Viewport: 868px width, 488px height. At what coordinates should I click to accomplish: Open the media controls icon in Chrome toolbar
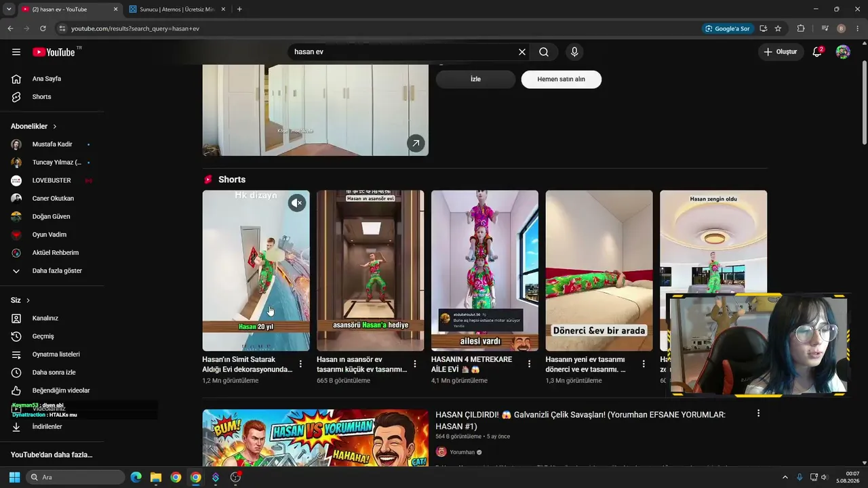[825, 28]
